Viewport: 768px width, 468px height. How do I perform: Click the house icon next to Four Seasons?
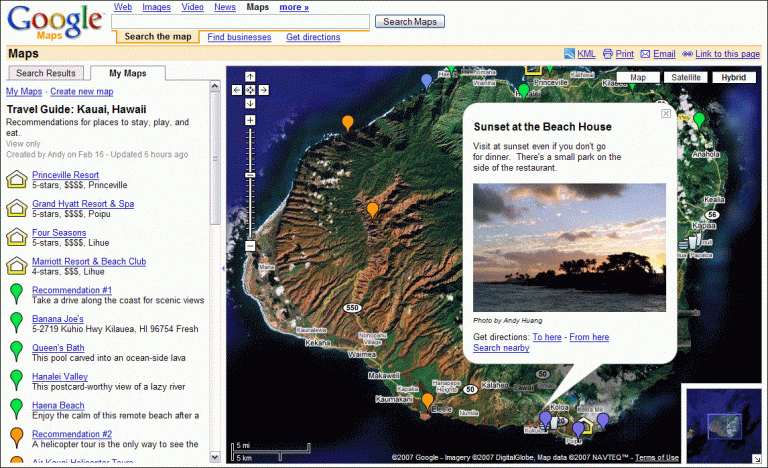click(x=17, y=237)
